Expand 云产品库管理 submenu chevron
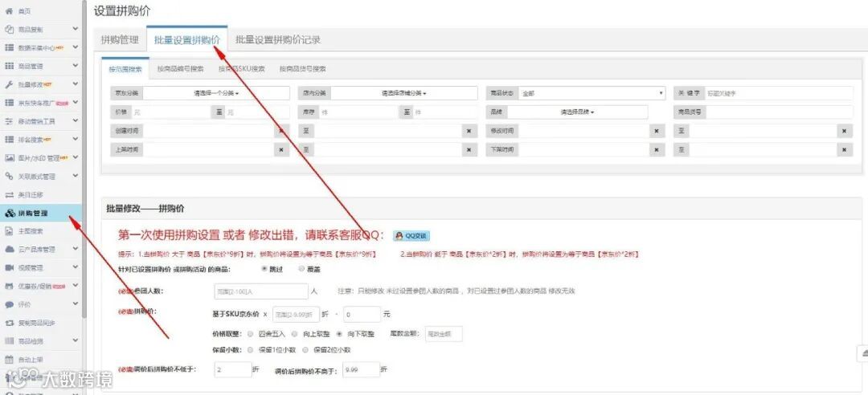 click(76, 248)
